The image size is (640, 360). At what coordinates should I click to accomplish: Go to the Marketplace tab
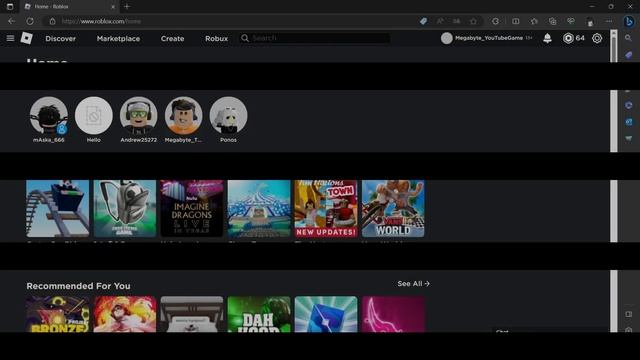tap(118, 38)
